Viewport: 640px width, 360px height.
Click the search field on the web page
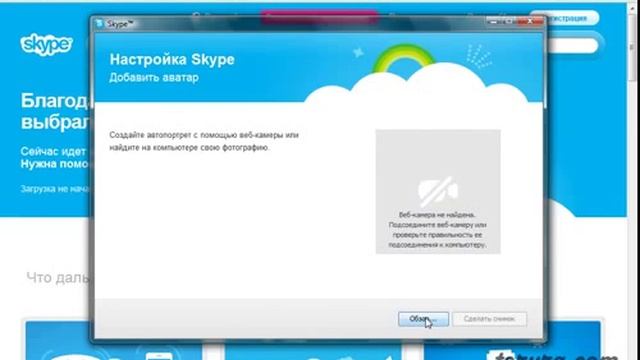pyautogui.click(x=572, y=45)
